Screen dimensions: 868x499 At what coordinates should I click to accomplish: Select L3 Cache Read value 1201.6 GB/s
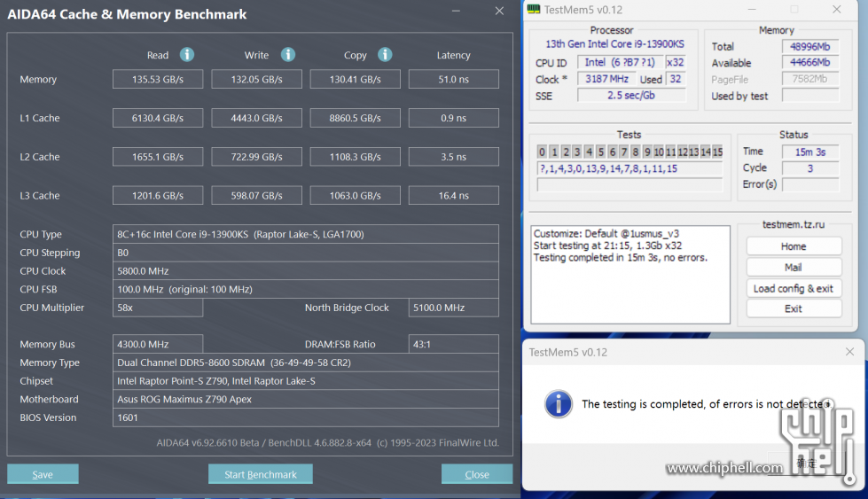coord(158,195)
